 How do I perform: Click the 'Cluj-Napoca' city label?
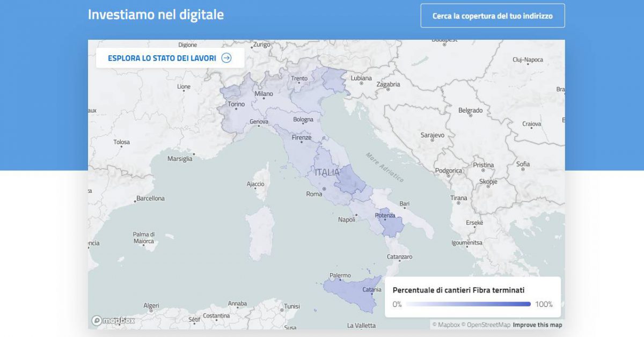[x=528, y=60]
